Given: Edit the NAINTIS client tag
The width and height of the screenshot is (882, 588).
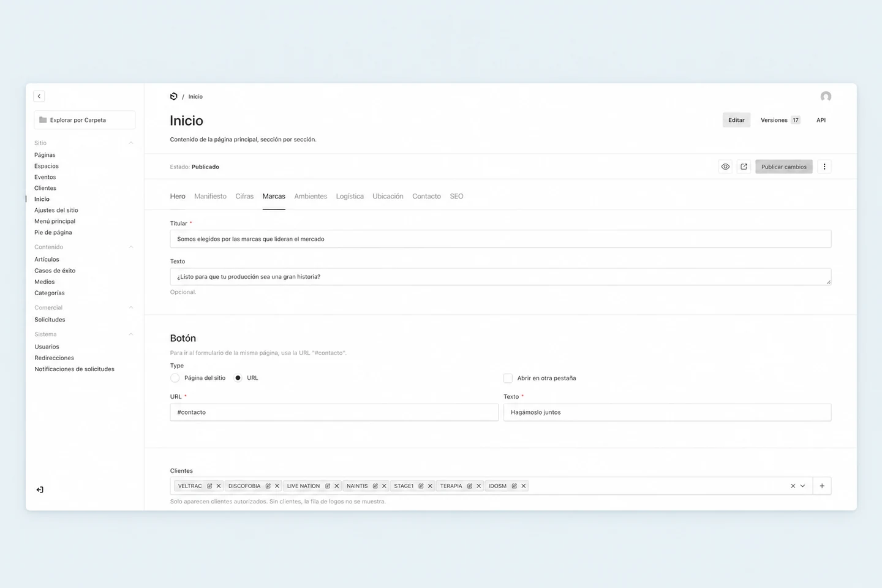Looking at the screenshot, I should [x=375, y=486].
